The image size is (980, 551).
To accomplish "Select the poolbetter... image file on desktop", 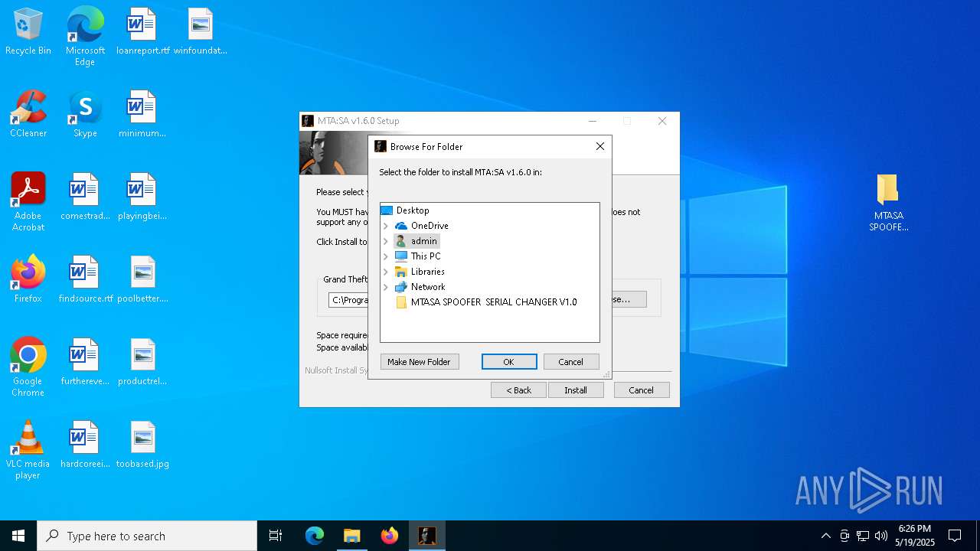I will click(x=142, y=280).
